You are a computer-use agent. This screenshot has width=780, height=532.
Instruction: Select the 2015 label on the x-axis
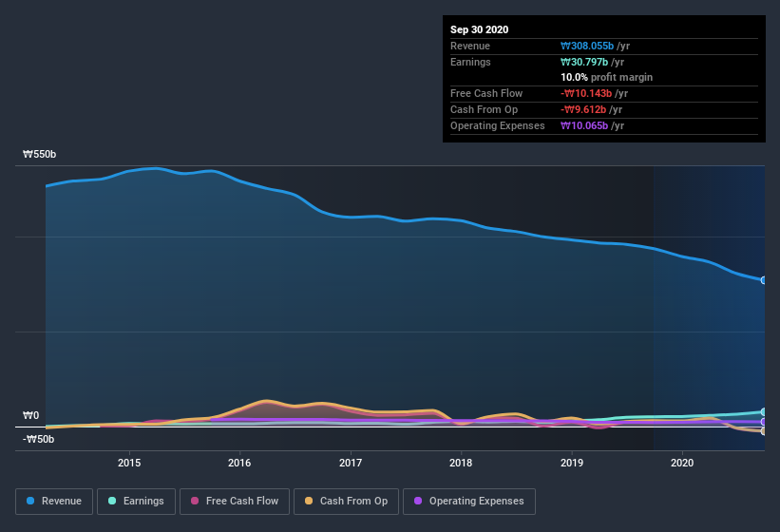pyautogui.click(x=129, y=463)
